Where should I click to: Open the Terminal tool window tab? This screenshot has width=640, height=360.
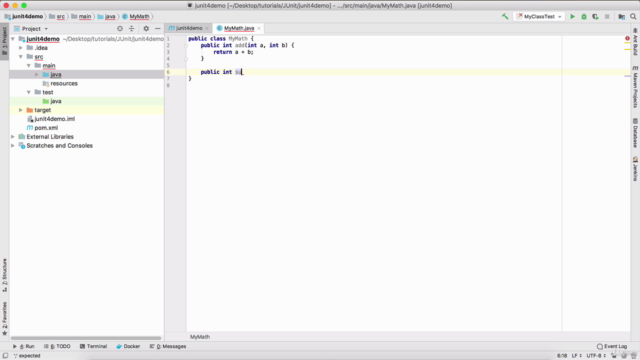pos(93,346)
